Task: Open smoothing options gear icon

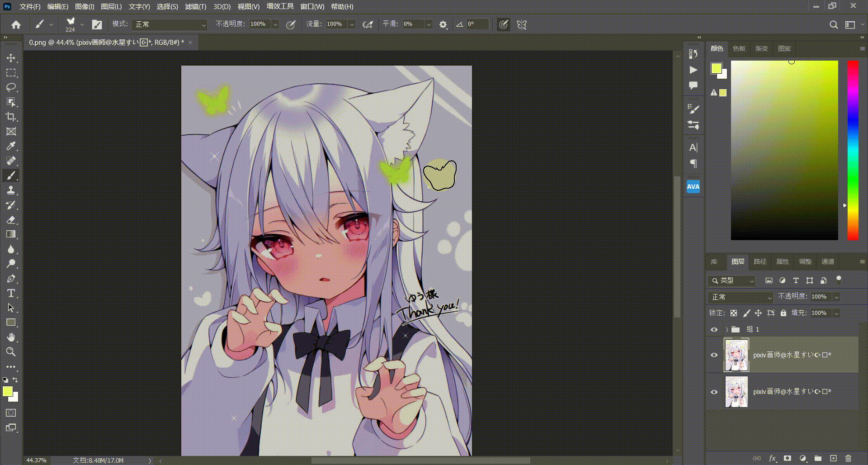Action: click(443, 24)
